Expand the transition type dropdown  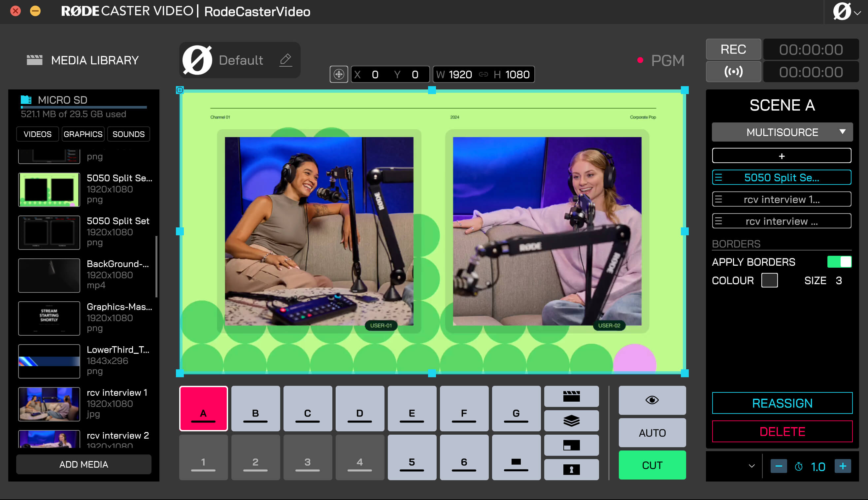coord(752,465)
